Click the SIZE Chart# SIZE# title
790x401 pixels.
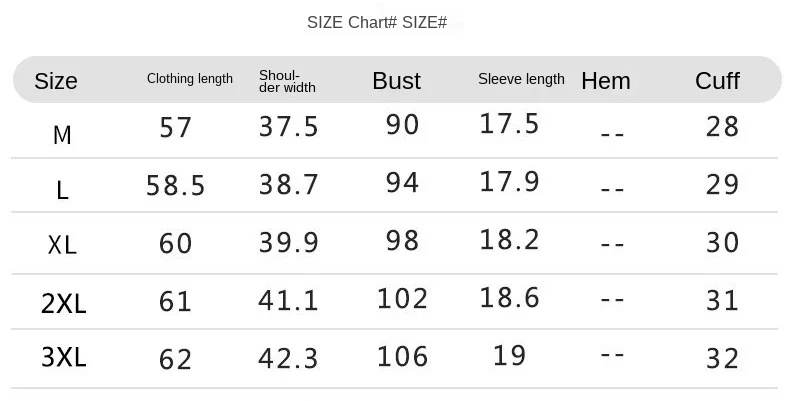[x=377, y=22]
